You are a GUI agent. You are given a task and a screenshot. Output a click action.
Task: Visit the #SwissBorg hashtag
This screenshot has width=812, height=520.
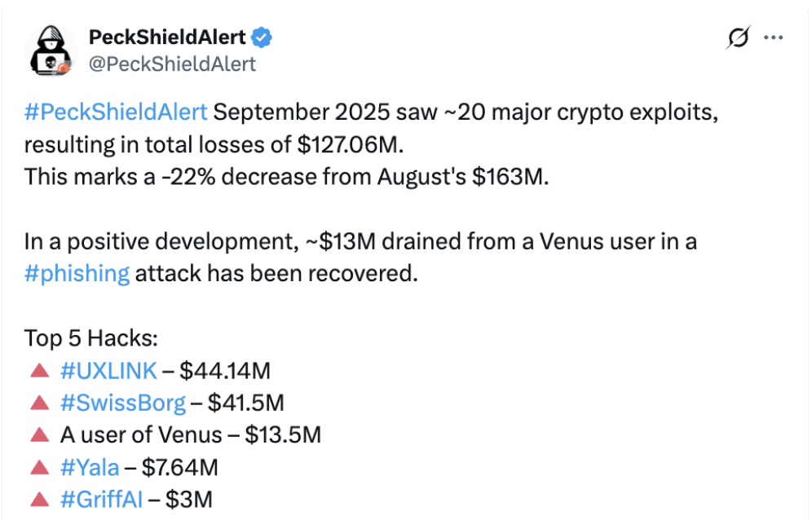[123, 403]
